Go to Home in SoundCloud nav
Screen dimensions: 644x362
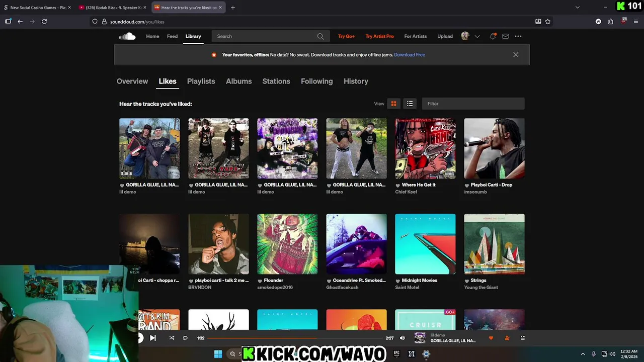point(152,36)
